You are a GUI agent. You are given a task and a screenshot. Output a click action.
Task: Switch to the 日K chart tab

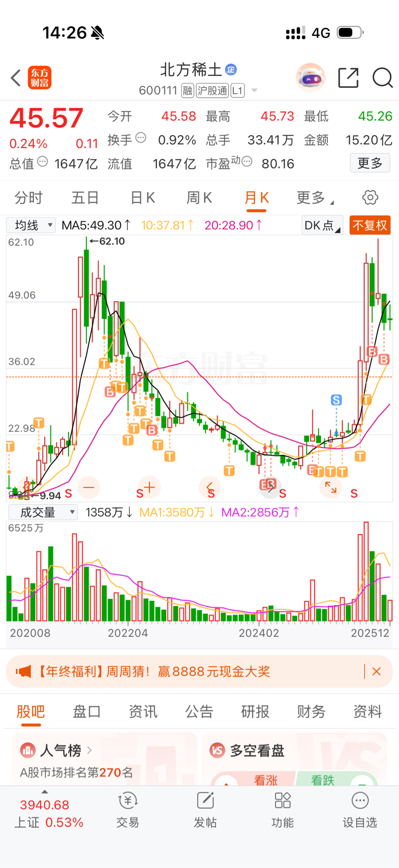point(142,198)
